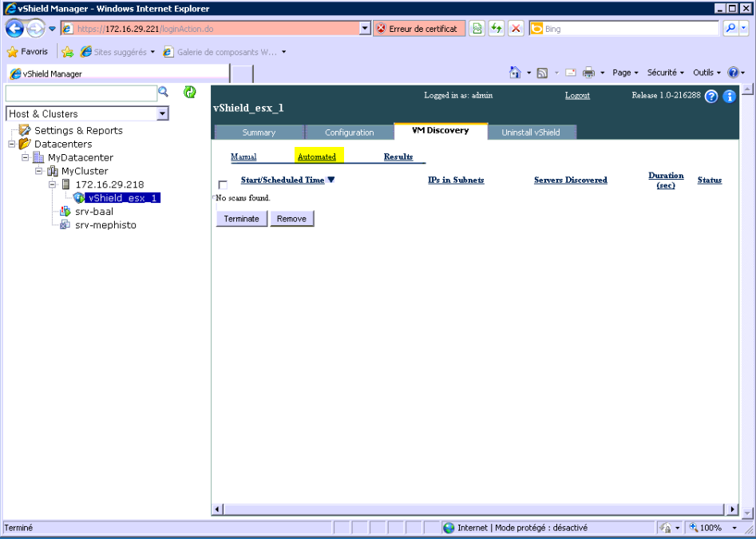Open the Host & Clusters dropdown
The width and height of the screenshot is (756, 539).
(163, 114)
